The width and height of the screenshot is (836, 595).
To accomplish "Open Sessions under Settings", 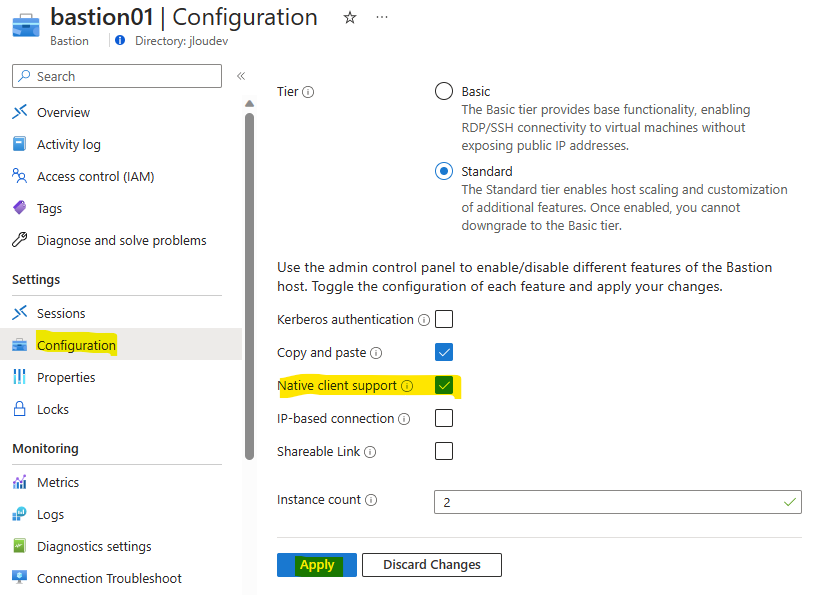I will [x=61, y=313].
